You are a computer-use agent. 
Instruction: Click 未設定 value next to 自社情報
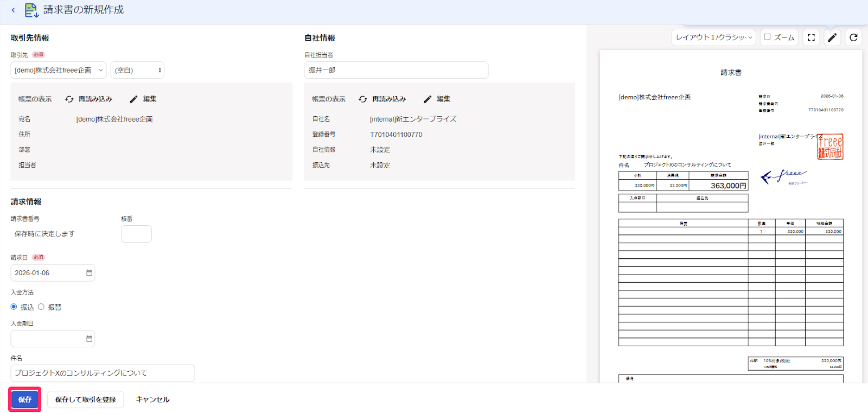coord(380,150)
